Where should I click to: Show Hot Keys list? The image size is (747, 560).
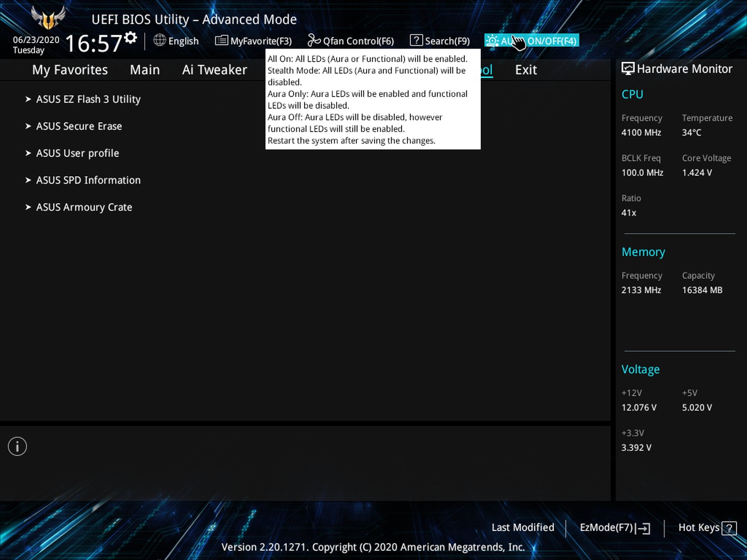point(699,528)
